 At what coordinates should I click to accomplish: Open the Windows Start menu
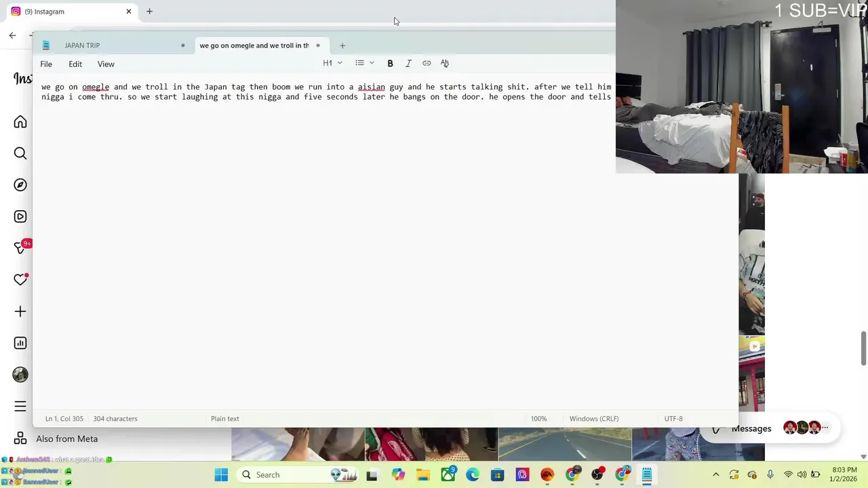pos(221,475)
